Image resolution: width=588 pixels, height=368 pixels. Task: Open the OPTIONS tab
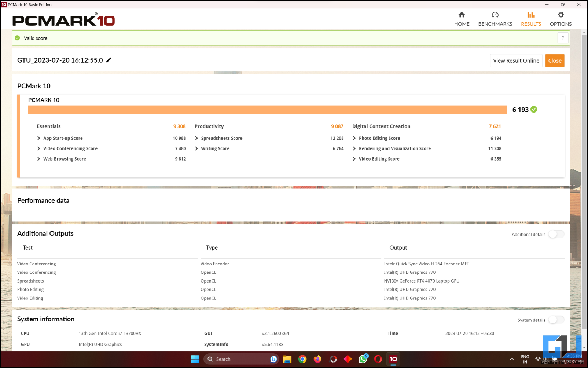pyautogui.click(x=561, y=19)
